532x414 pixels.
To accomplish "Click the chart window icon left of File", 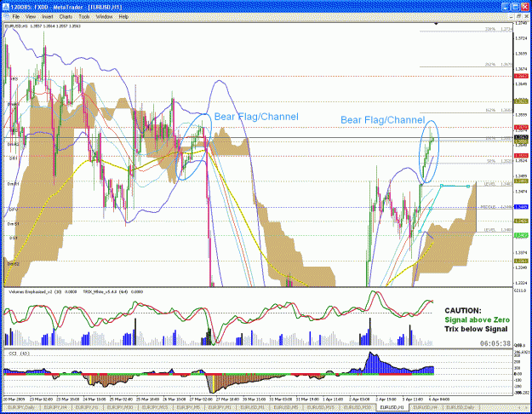I will tap(6, 16).
